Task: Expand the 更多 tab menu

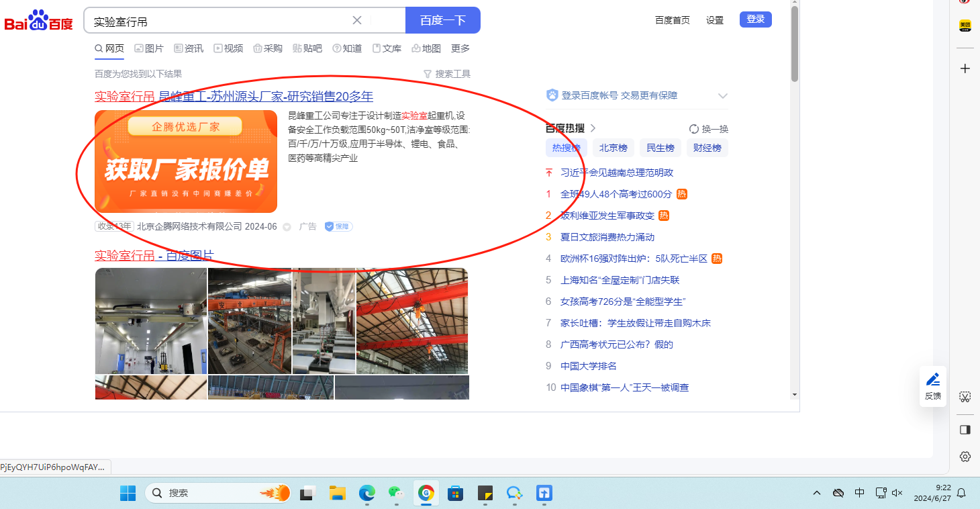Action: coord(460,48)
